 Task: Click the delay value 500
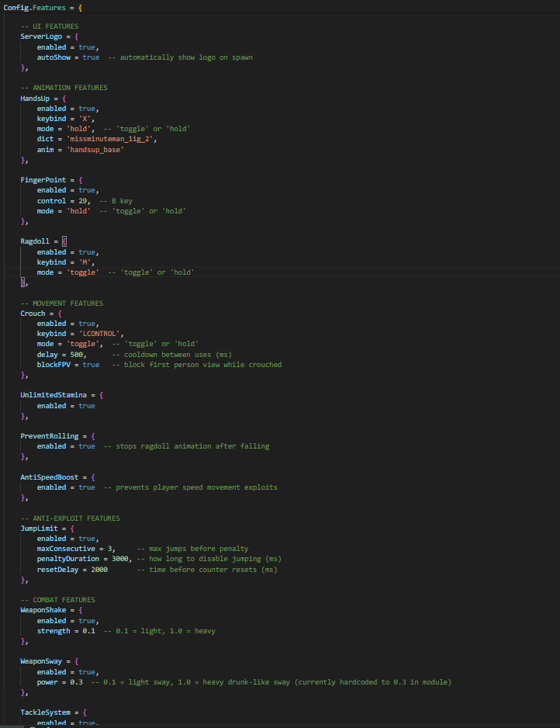tap(76, 355)
